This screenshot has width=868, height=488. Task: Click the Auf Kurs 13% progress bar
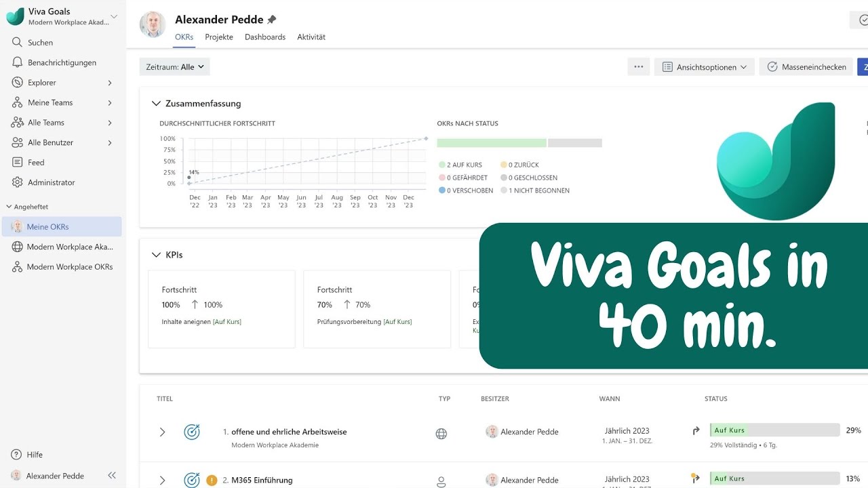click(x=774, y=478)
